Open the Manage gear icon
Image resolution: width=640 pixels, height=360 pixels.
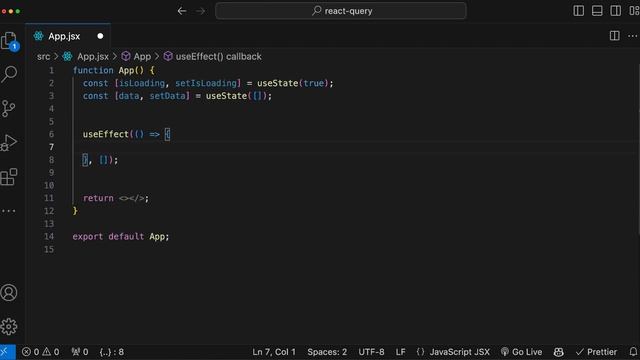[9, 327]
